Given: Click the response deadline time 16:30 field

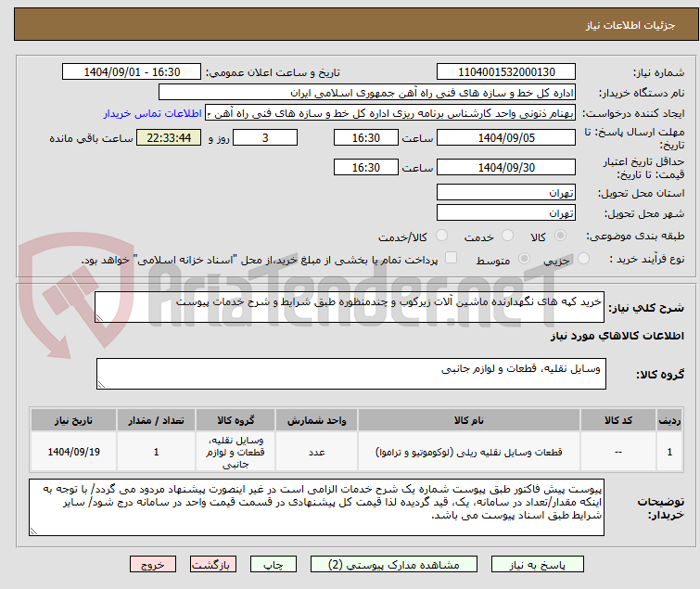Looking at the screenshot, I should pos(366,137).
